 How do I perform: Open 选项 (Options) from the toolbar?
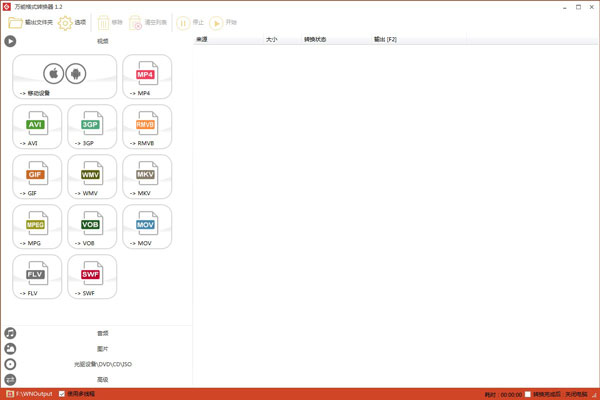(x=72, y=22)
